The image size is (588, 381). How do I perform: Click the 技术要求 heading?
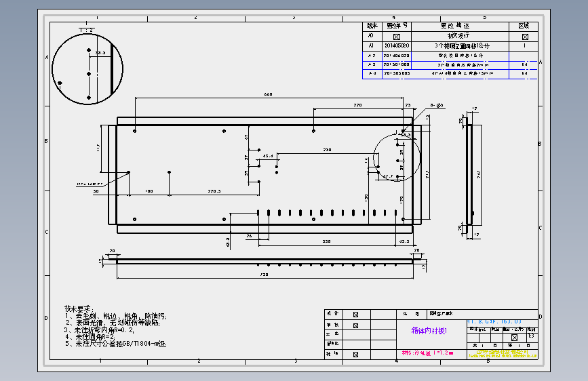(x=79, y=308)
